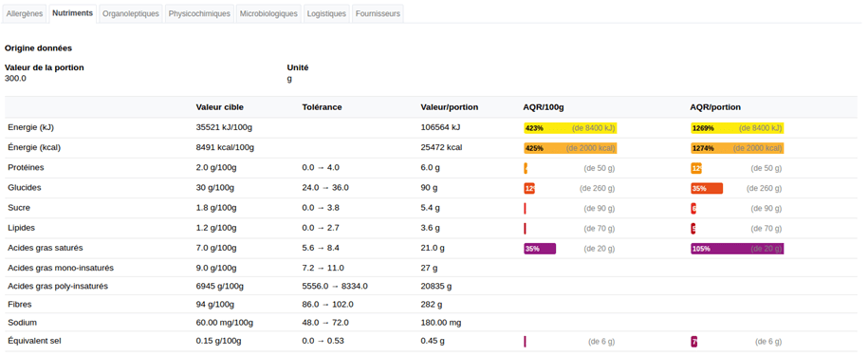Click the Acides gras poly-insaturés row label
The image size is (868, 356).
[58, 287]
